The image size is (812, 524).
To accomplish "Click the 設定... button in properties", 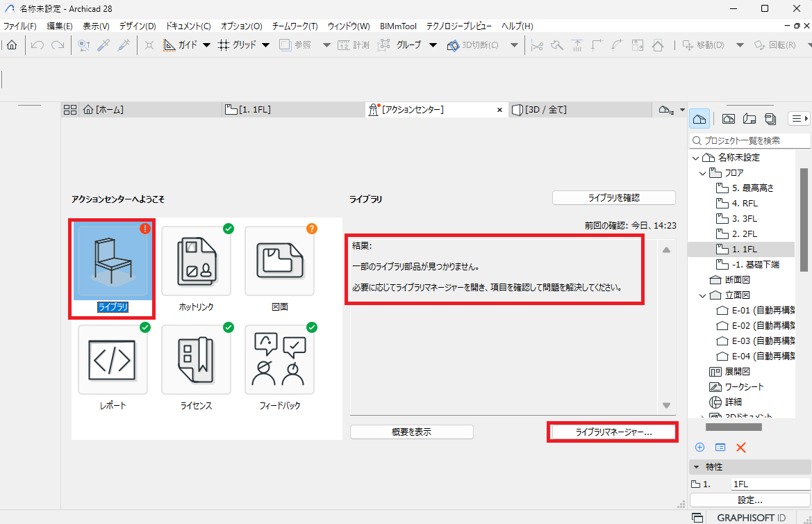I will (750, 500).
